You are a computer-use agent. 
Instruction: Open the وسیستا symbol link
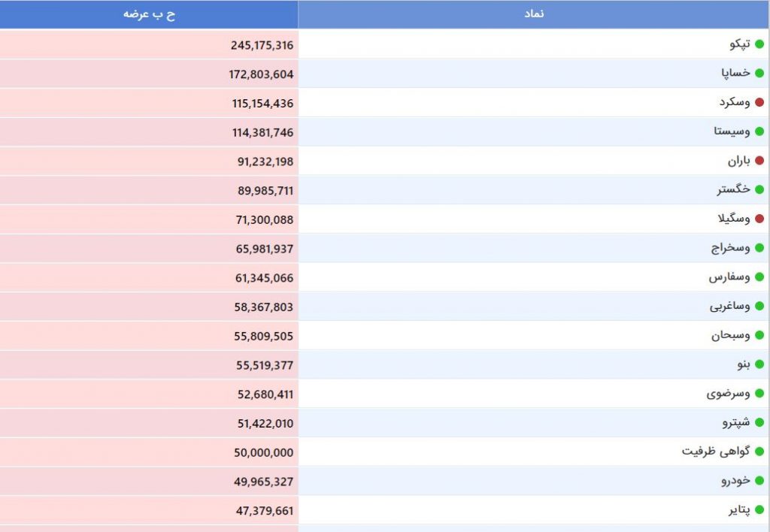click(x=732, y=131)
